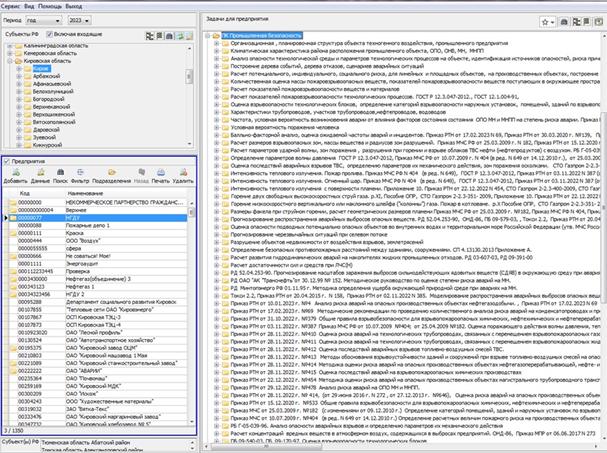Open the Помощь menu

tap(49, 5)
